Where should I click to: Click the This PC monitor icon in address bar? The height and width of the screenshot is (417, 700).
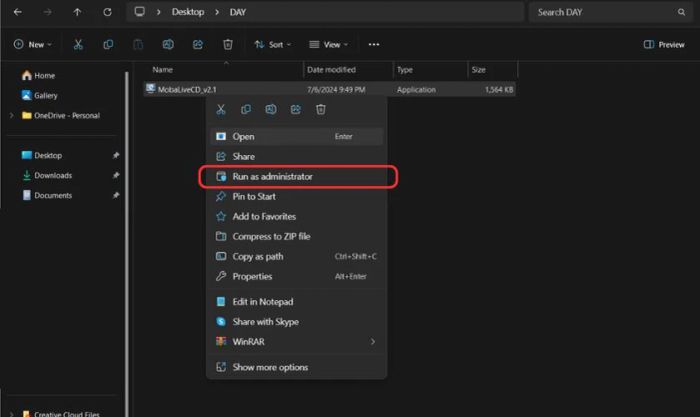point(140,12)
